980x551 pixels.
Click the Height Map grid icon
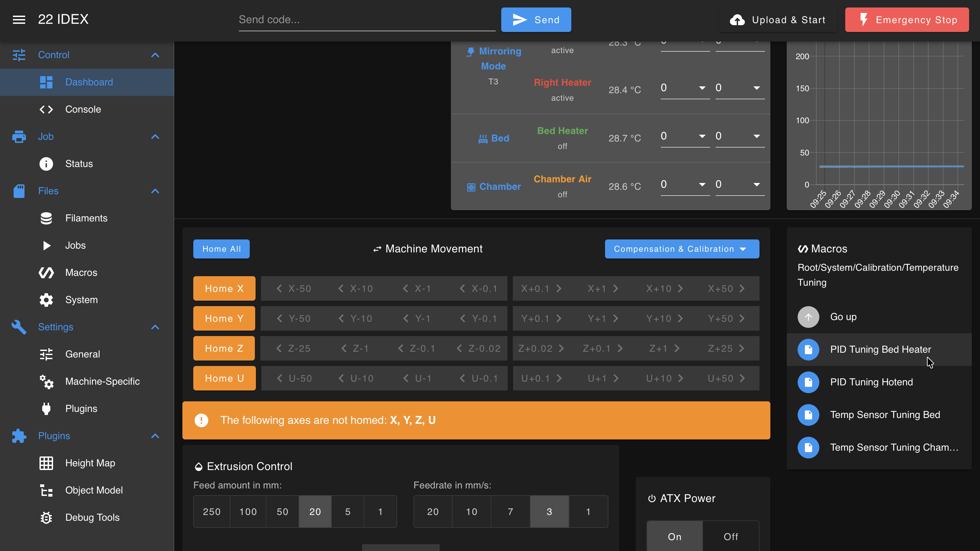[x=46, y=463]
